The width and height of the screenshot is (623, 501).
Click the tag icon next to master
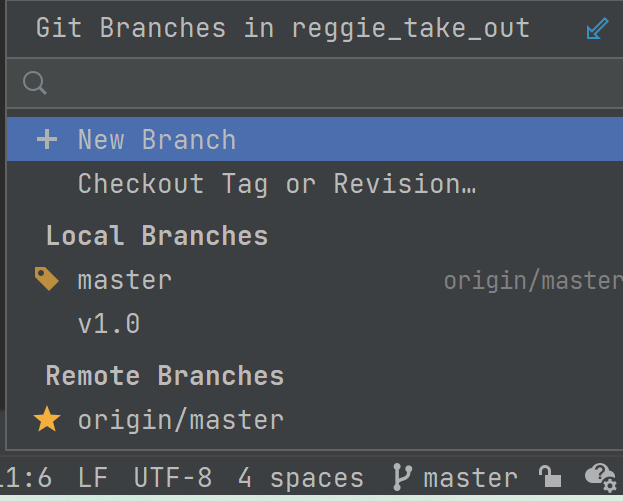pyautogui.click(x=47, y=279)
